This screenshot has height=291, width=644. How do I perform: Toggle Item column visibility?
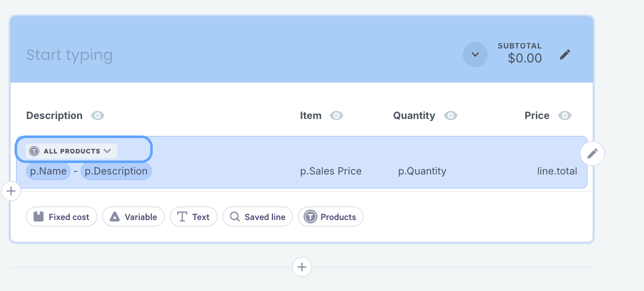[x=337, y=115]
